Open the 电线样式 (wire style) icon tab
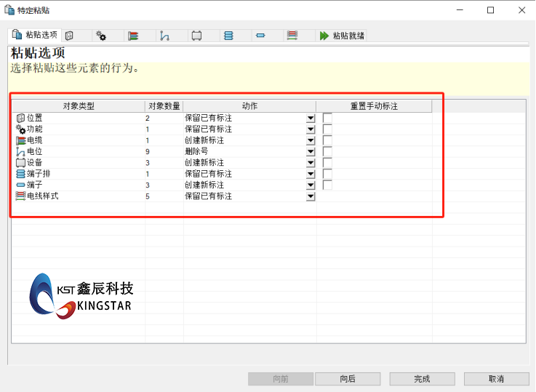The image size is (536, 392). click(292, 36)
